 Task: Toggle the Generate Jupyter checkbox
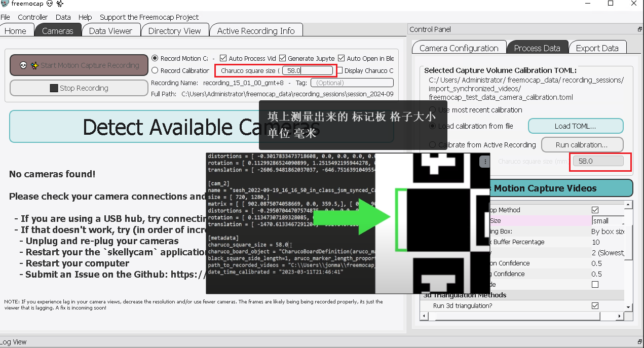coord(283,58)
